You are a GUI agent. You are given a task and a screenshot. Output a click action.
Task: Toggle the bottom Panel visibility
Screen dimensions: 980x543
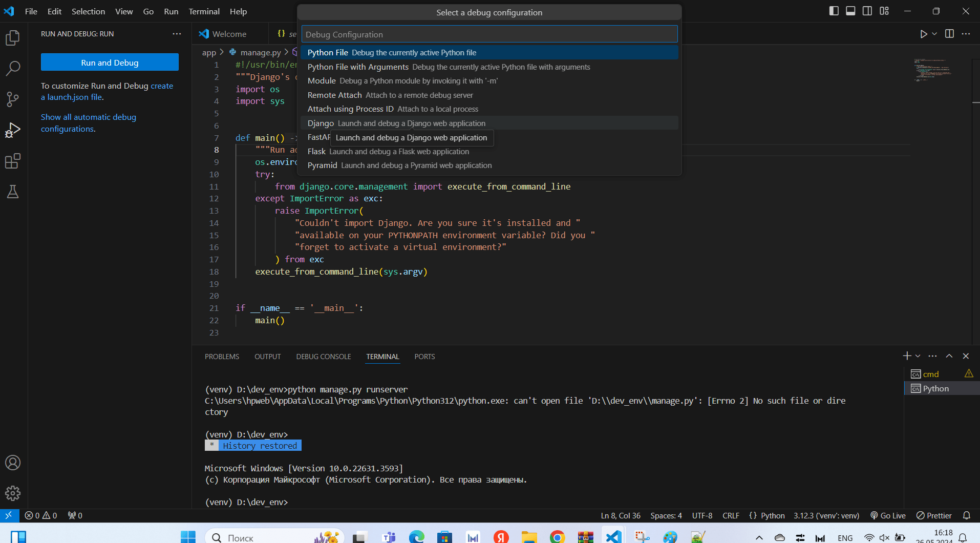point(850,11)
